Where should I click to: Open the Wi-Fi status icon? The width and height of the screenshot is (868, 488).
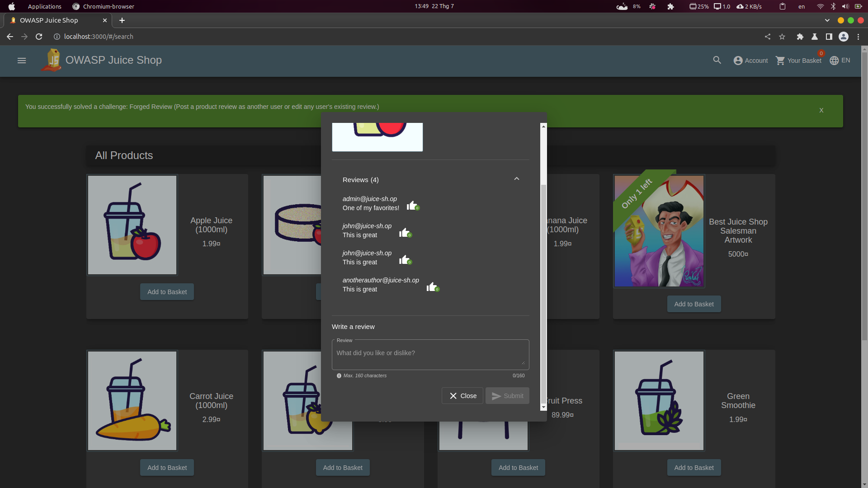pyautogui.click(x=820, y=6)
